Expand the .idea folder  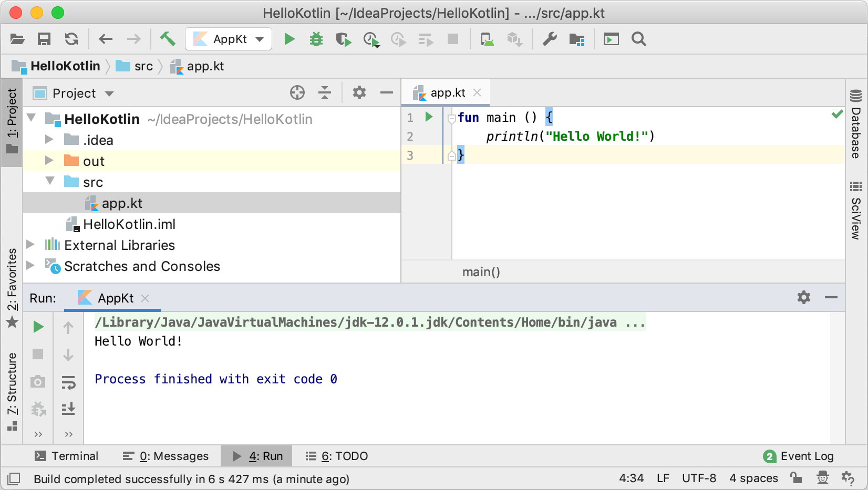click(49, 139)
